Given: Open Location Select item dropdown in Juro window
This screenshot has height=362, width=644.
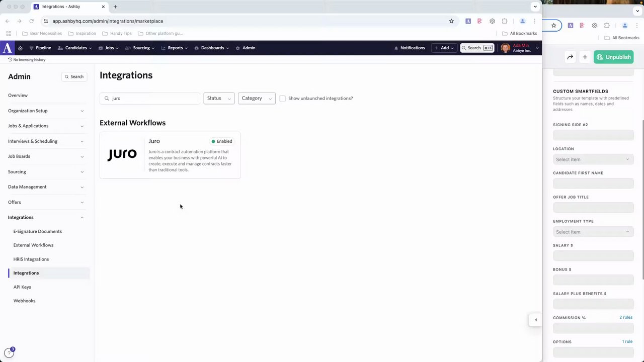Looking at the screenshot, I should coord(593,159).
